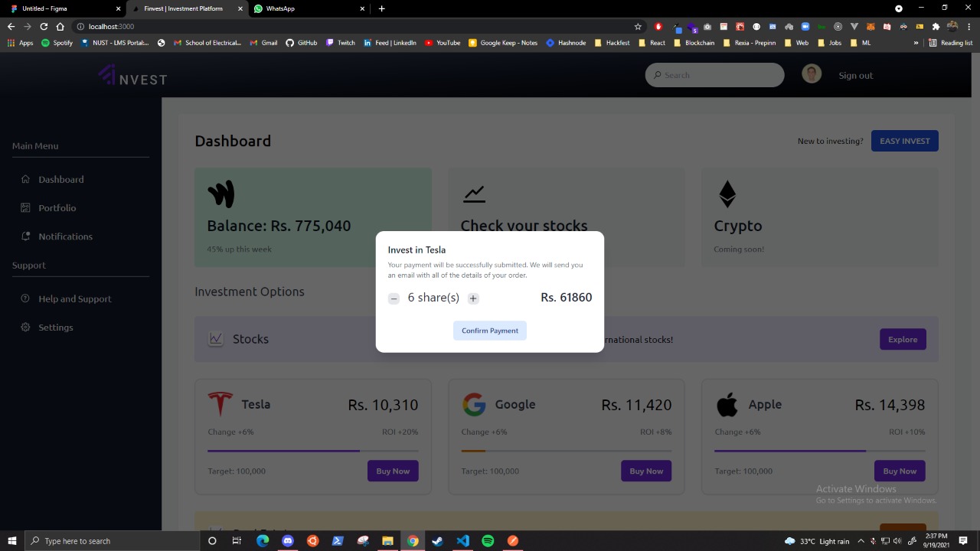
Task: Click the Notifications bell icon in sidebar
Action: pyautogui.click(x=25, y=236)
